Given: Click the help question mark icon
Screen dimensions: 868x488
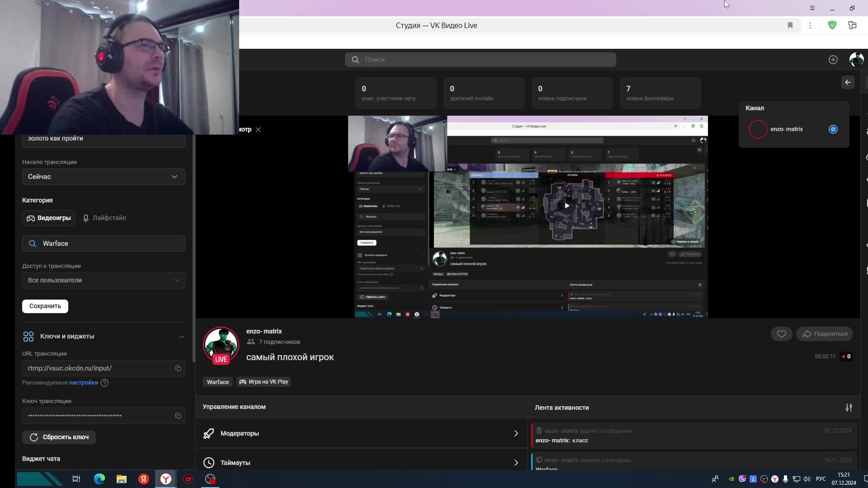Looking at the screenshot, I should (x=104, y=383).
